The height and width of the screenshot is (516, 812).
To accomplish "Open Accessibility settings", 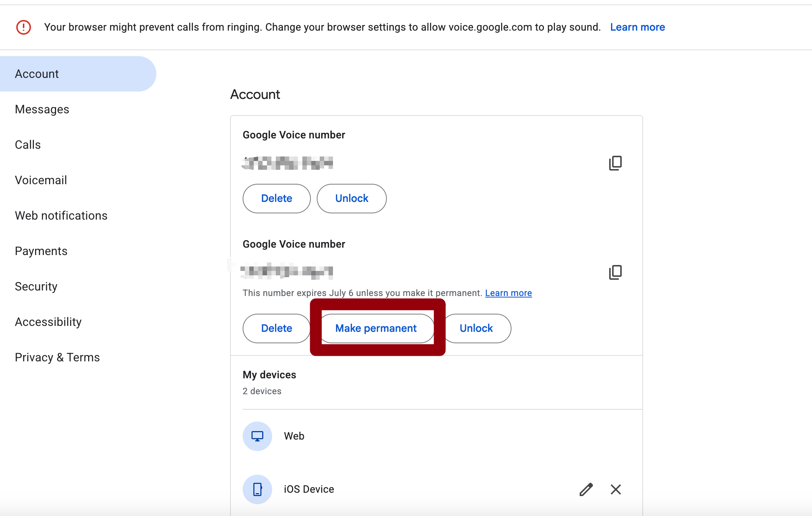I will pyautogui.click(x=48, y=322).
